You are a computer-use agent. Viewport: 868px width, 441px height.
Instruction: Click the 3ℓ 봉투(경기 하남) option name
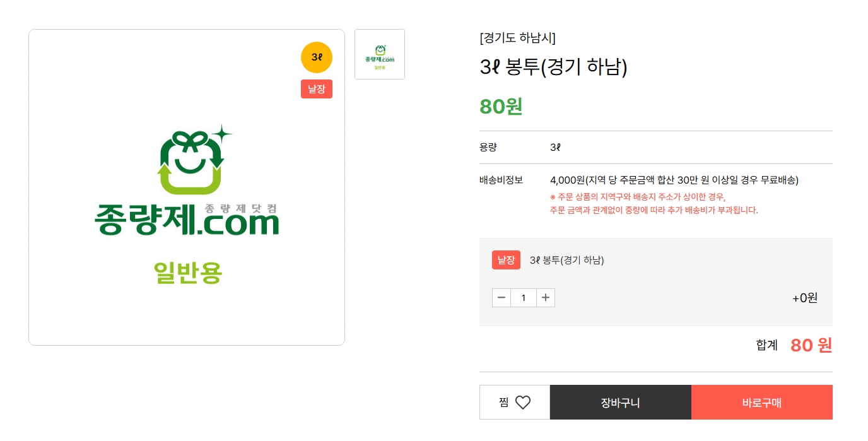coord(566,260)
